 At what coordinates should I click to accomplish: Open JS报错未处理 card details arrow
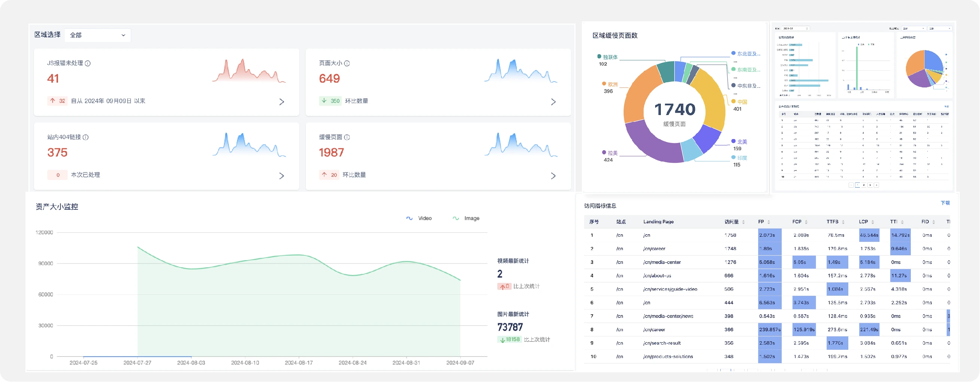[281, 102]
